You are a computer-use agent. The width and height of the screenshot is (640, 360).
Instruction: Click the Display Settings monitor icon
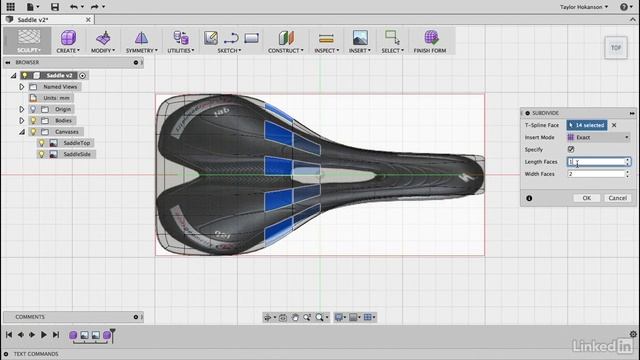coord(338,317)
